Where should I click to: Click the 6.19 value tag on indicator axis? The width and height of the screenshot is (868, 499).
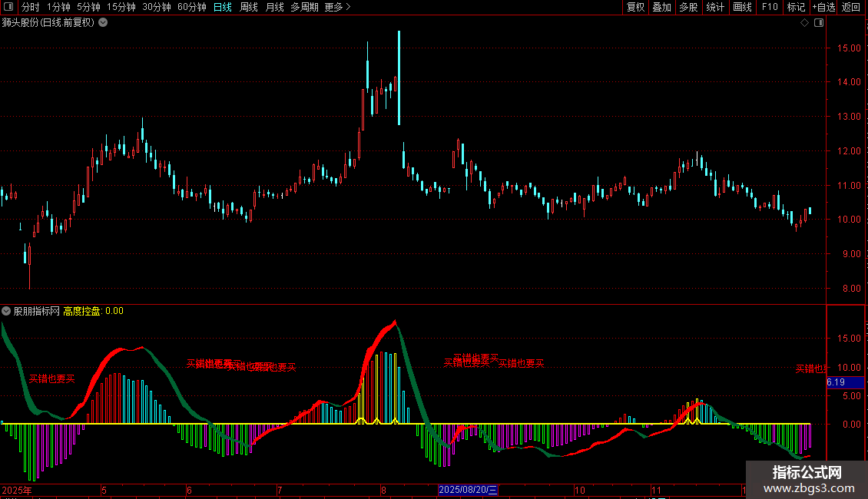click(844, 382)
